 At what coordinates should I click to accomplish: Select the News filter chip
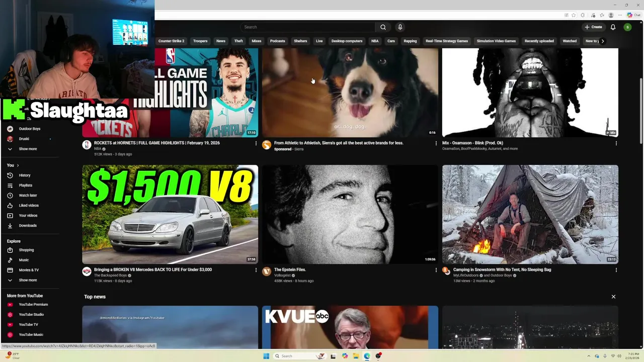click(x=220, y=41)
